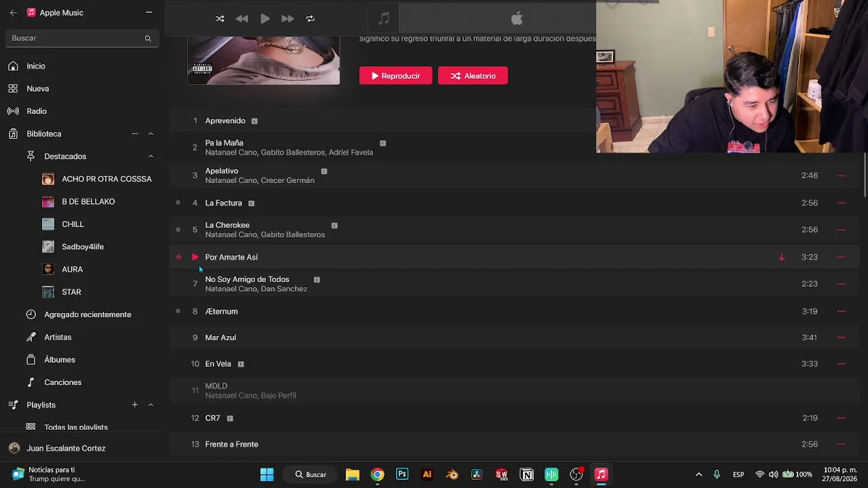Go back using the arrow beside Apple Music
Viewport: 868px width, 488px height.
tap(13, 12)
